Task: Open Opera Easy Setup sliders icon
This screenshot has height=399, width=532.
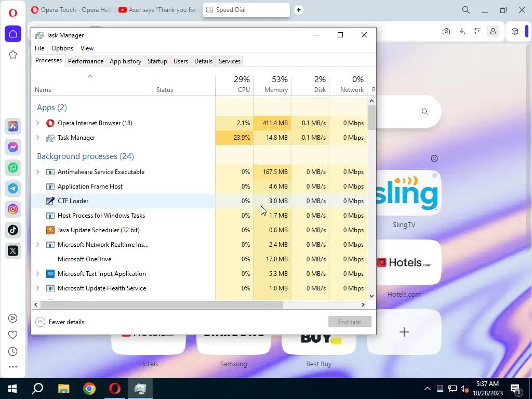Action: pos(477,31)
